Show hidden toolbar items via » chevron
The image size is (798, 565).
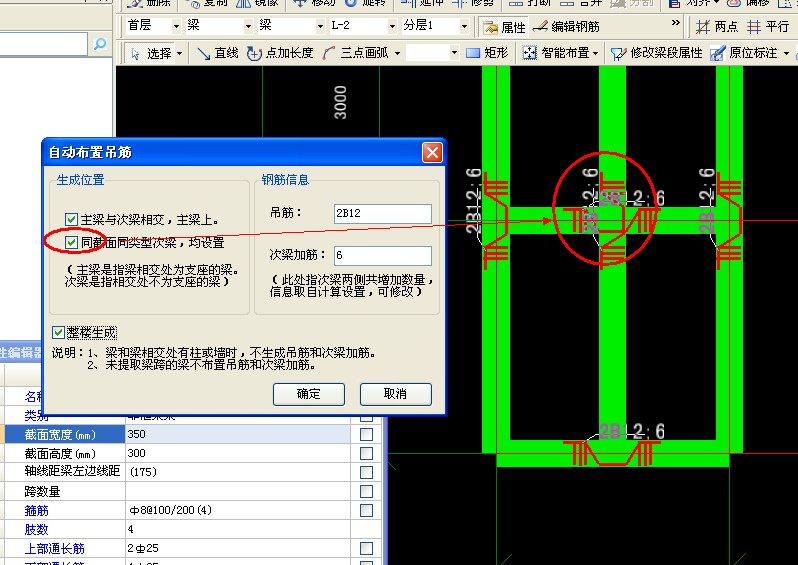[675, 23]
